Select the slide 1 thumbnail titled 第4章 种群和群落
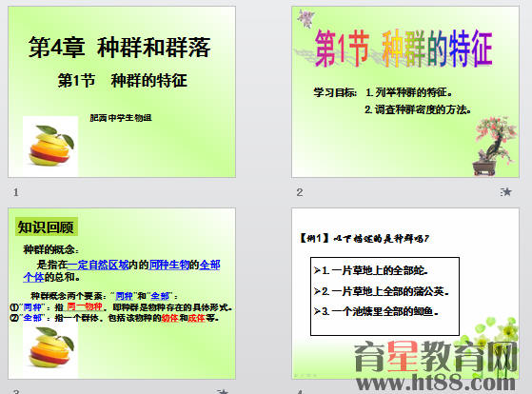 122,91
